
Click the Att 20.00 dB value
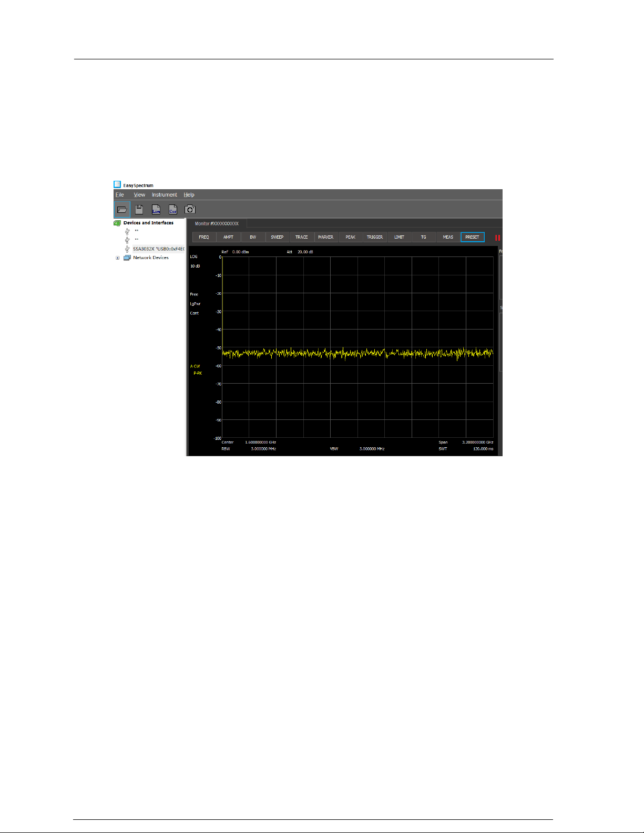[x=305, y=252]
